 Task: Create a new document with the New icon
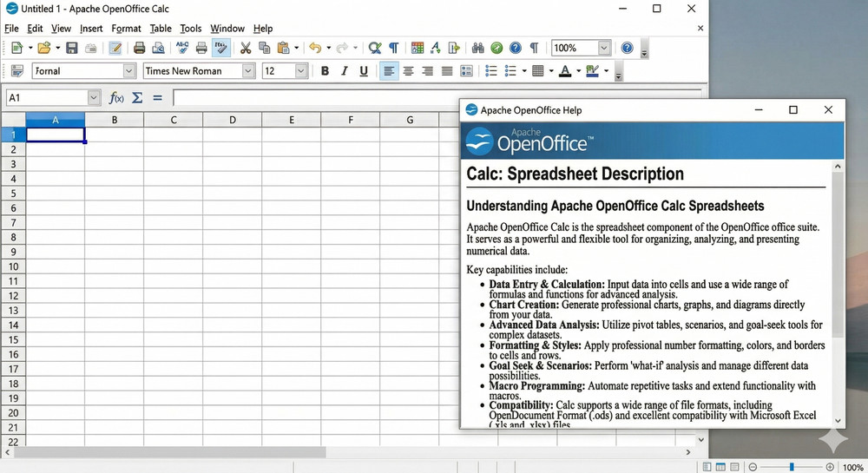pyautogui.click(x=16, y=48)
